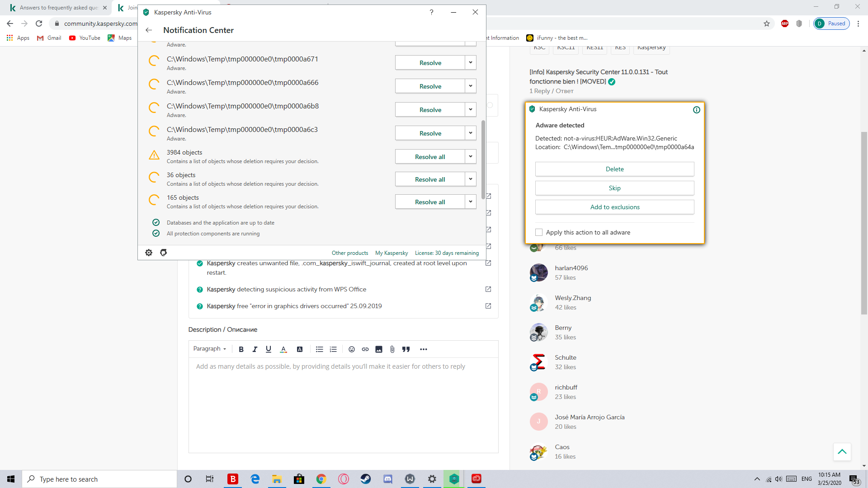Viewport: 868px width, 488px height.
Task: Go back from Notification Center
Action: 149,30
